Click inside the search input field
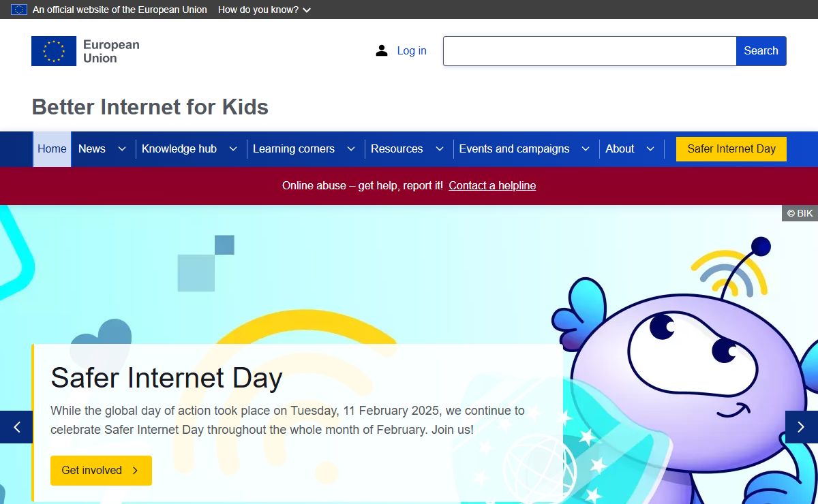 pos(590,51)
